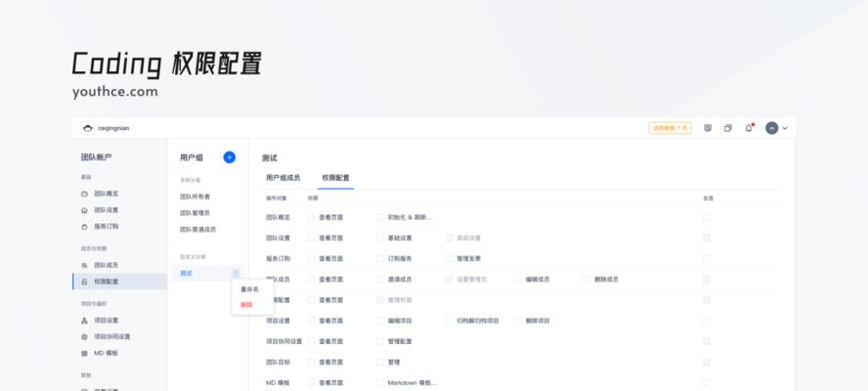The height and width of the screenshot is (391, 868).
Task: Enable the 编辑项目 permission checkbox
Action: (379, 321)
